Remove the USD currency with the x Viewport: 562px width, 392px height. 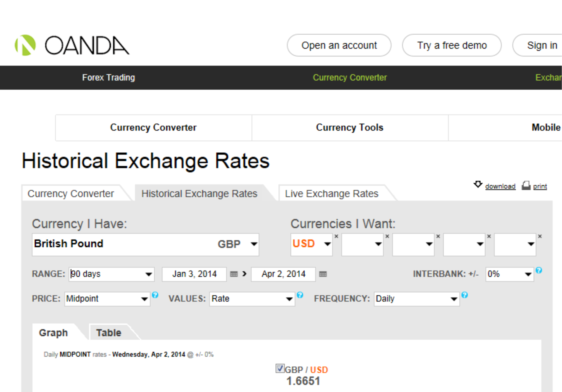coord(336,236)
